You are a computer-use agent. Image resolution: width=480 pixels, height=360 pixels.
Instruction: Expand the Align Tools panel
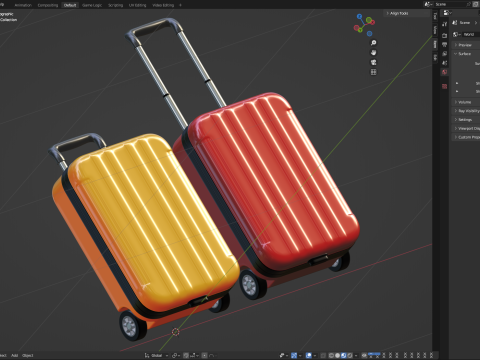pyautogui.click(x=399, y=13)
